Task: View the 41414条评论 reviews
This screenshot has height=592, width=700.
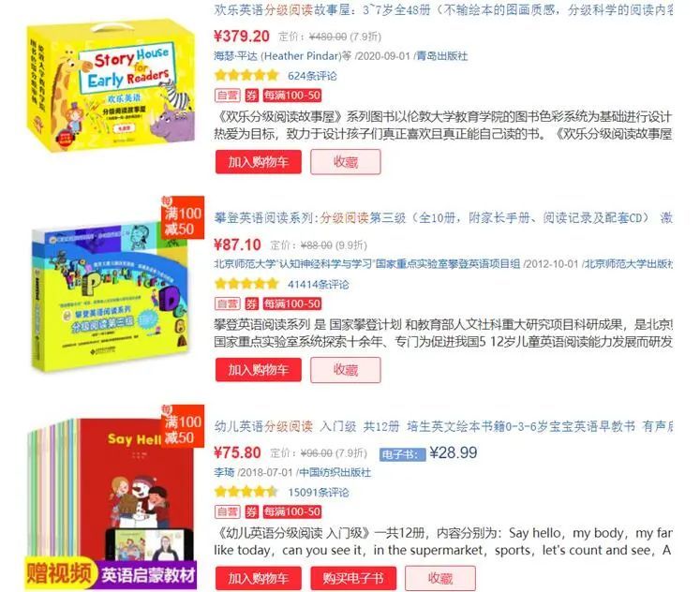Action: pos(318,284)
